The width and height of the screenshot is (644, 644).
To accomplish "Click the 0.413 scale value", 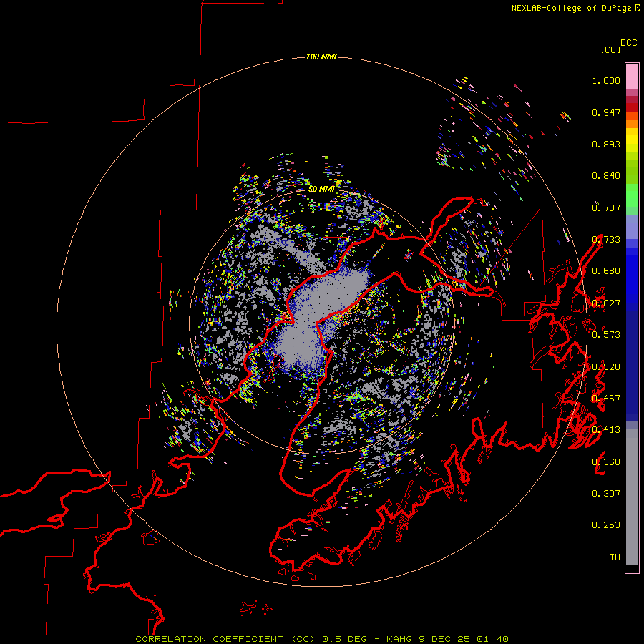I will pos(606,430).
